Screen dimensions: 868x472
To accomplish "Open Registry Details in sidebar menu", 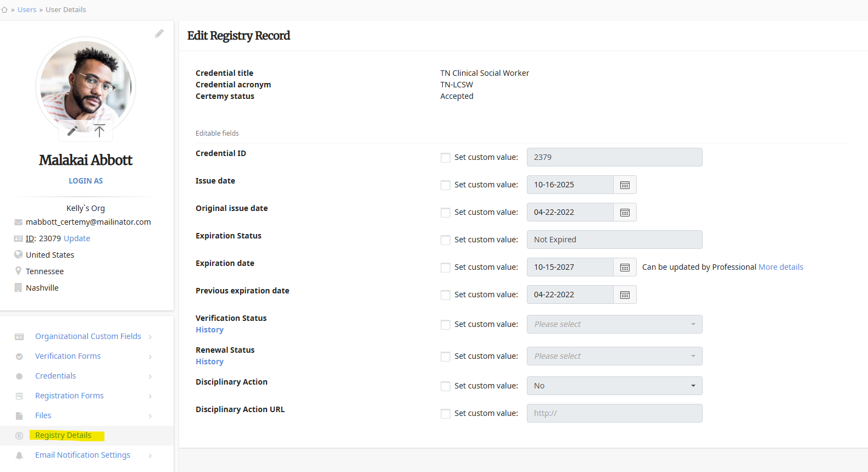I will point(63,435).
